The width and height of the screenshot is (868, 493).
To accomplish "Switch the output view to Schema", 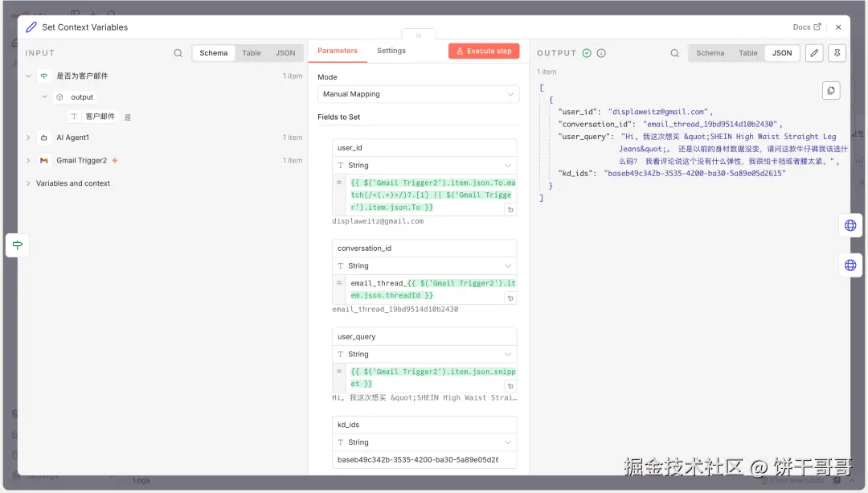I will point(710,53).
